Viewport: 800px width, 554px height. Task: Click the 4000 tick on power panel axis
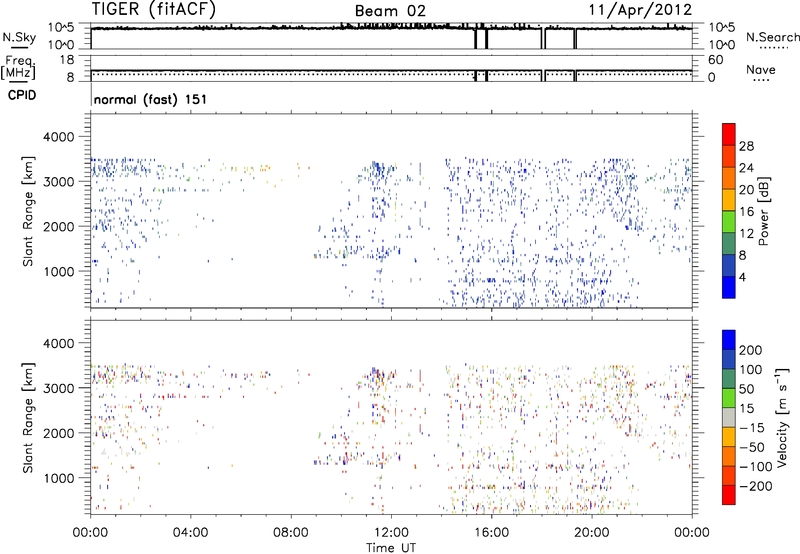(x=58, y=137)
